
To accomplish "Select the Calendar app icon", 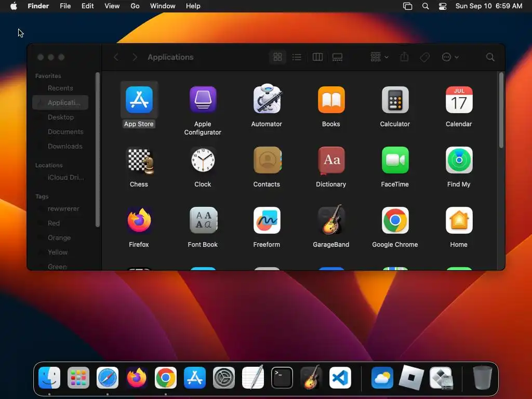I will pyautogui.click(x=459, y=100).
